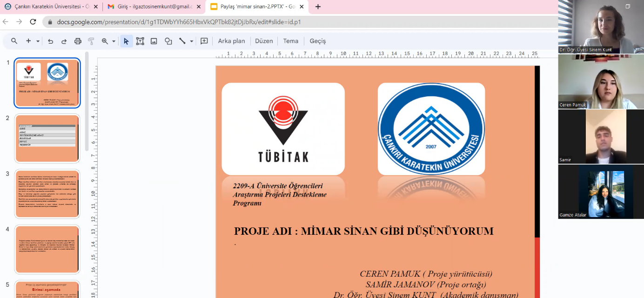Go forward in browser history
This screenshot has height=298, width=644.
19,22
